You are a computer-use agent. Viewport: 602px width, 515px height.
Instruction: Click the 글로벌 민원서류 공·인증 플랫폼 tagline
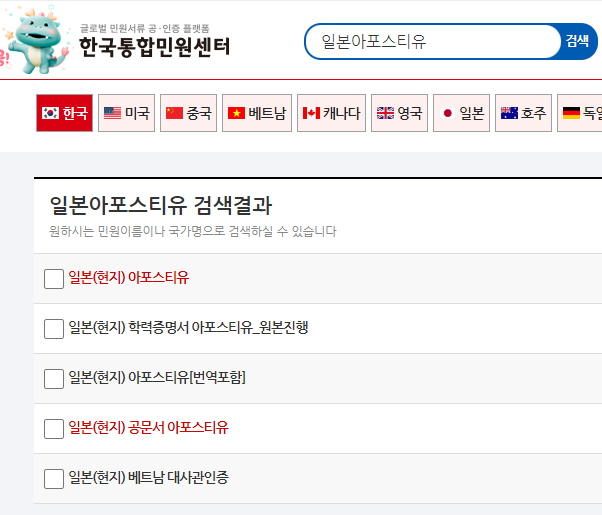click(145, 28)
